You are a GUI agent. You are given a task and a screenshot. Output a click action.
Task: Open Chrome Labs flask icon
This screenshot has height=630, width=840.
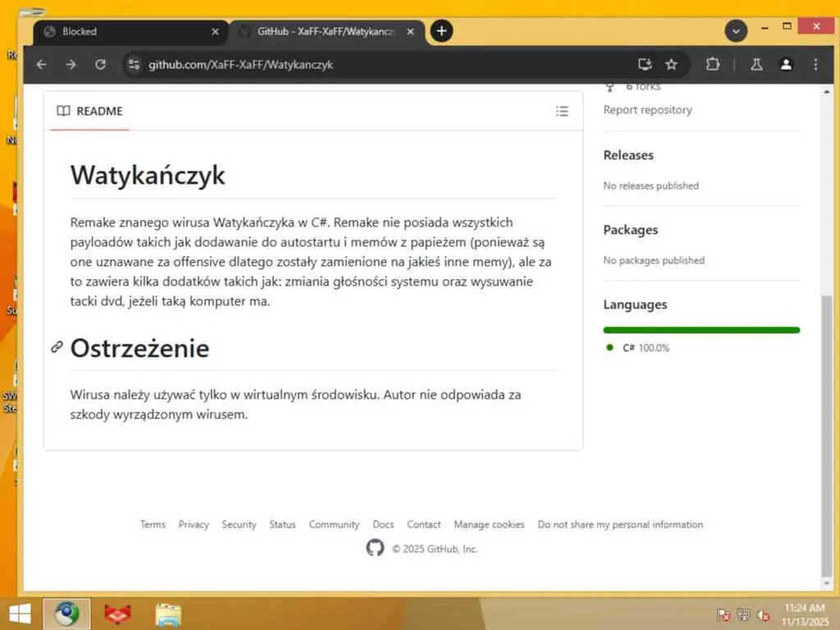[x=756, y=65]
